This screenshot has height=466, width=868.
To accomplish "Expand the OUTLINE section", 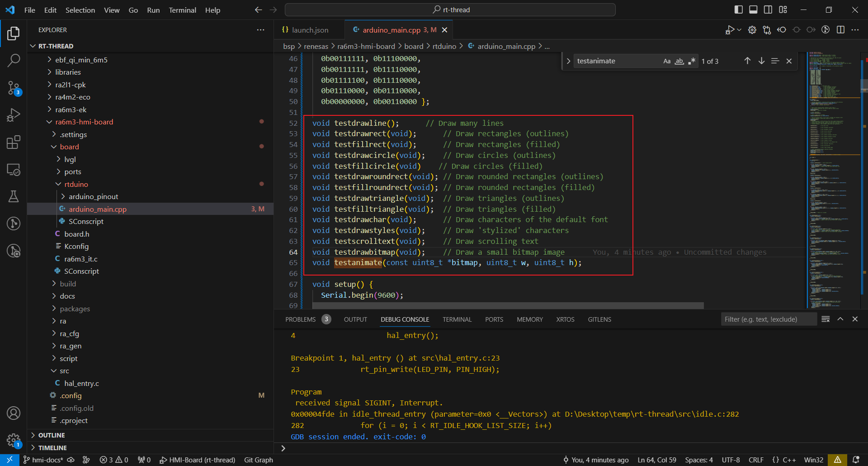I will click(x=150, y=435).
